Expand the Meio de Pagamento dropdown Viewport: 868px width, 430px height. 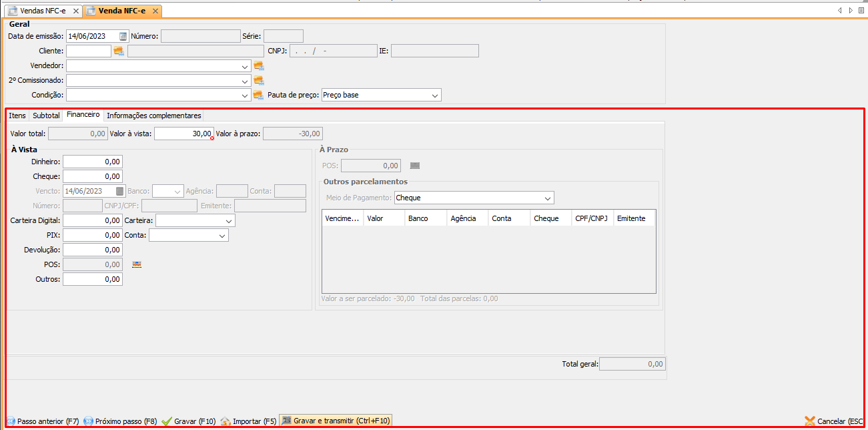(x=548, y=198)
